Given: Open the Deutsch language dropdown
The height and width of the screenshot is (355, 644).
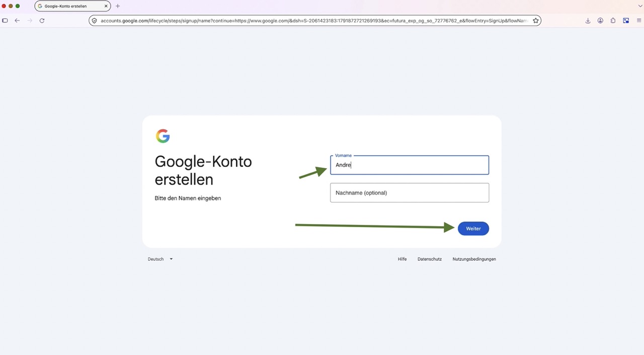Looking at the screenshot, I should [160, 259].
